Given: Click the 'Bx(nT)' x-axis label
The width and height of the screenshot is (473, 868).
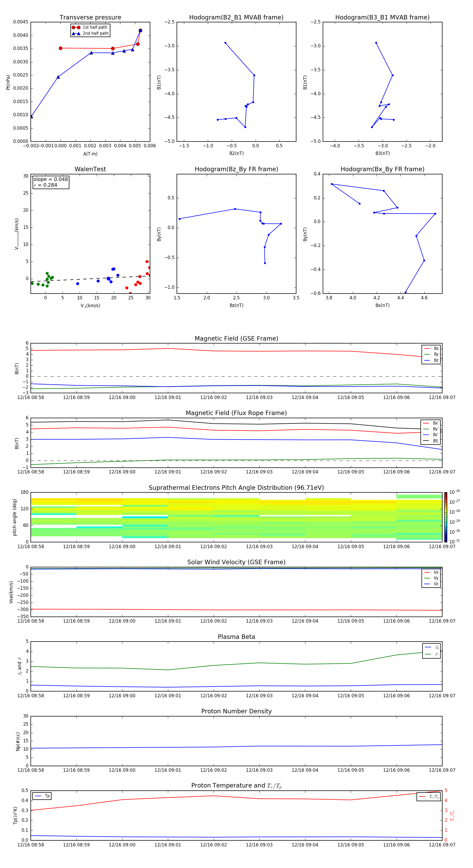Looking at the screenshot, I should [x=382, y=305].
